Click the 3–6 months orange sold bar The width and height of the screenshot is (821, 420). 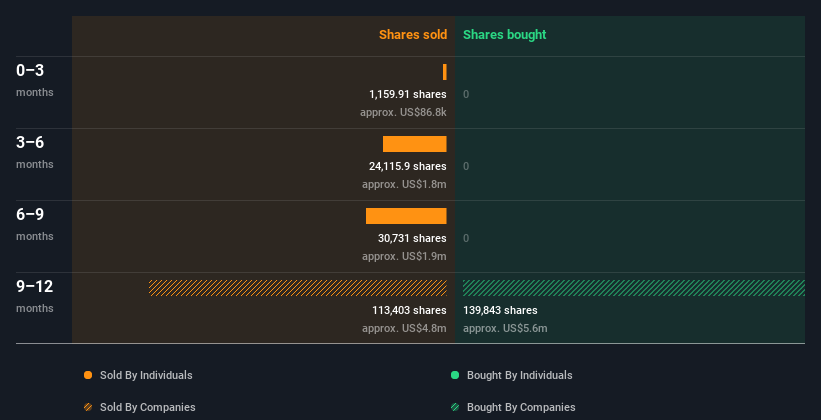(415, 144)
